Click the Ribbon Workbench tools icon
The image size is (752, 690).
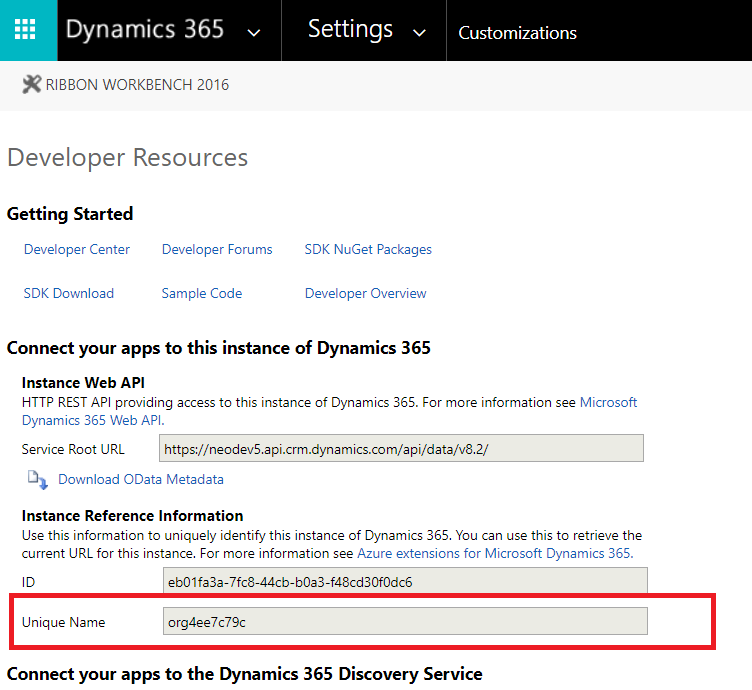(x=32, y=84)
